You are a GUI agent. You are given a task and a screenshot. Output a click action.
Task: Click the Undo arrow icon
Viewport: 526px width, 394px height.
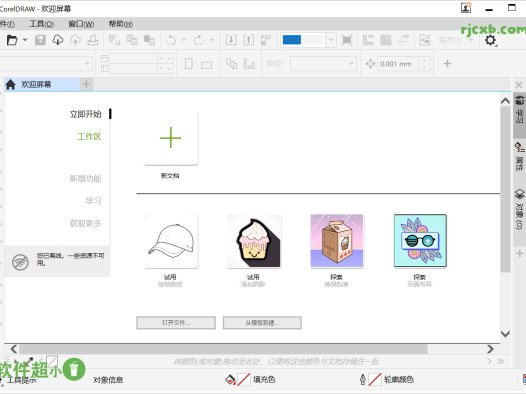coord(171,40)
